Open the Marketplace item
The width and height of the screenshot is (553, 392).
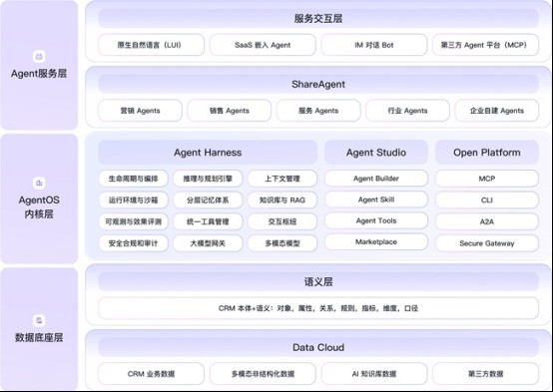376,241
